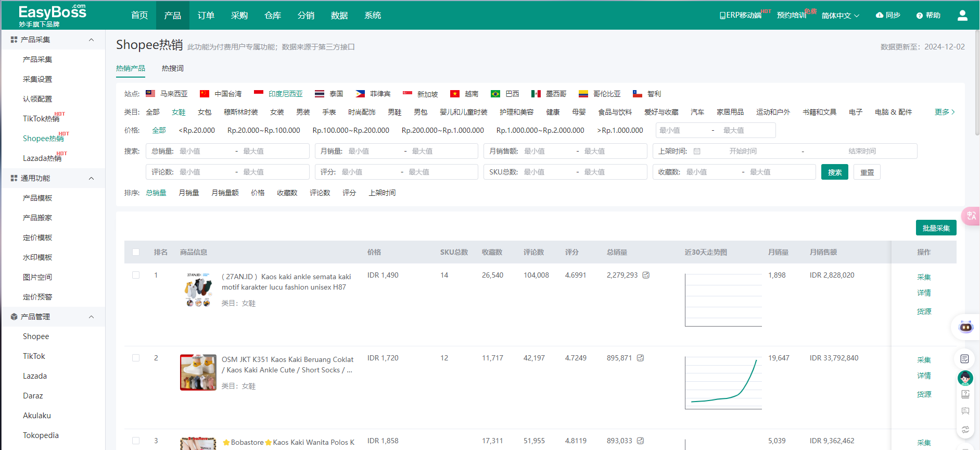Click the sync cloud icon
Viewport: 980px width, 450px height.
[880, 15]
